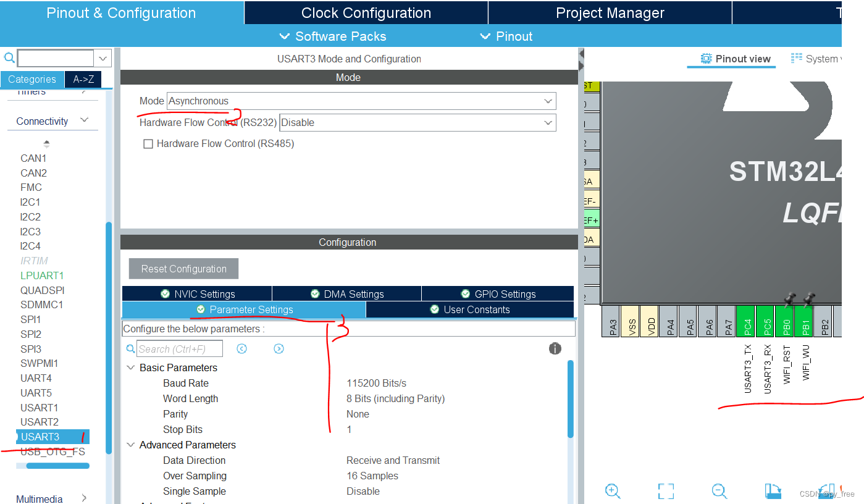The height and width of the screenshot is (504, 864).
Task: Click the sidebar horizontal scrollbar
Action: tap(57, 466)
